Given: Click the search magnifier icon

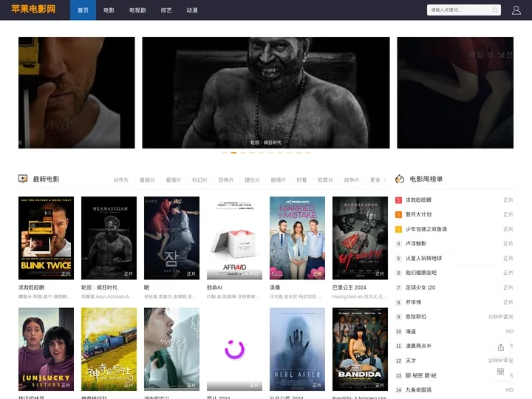Looking at the screenshot, I should point(495,10).
